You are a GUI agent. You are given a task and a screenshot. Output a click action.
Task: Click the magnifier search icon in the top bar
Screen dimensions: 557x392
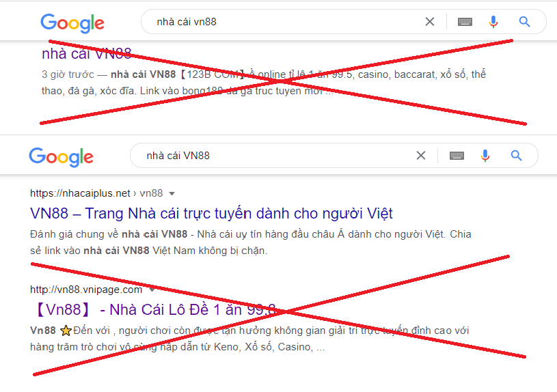click(524, 22)
